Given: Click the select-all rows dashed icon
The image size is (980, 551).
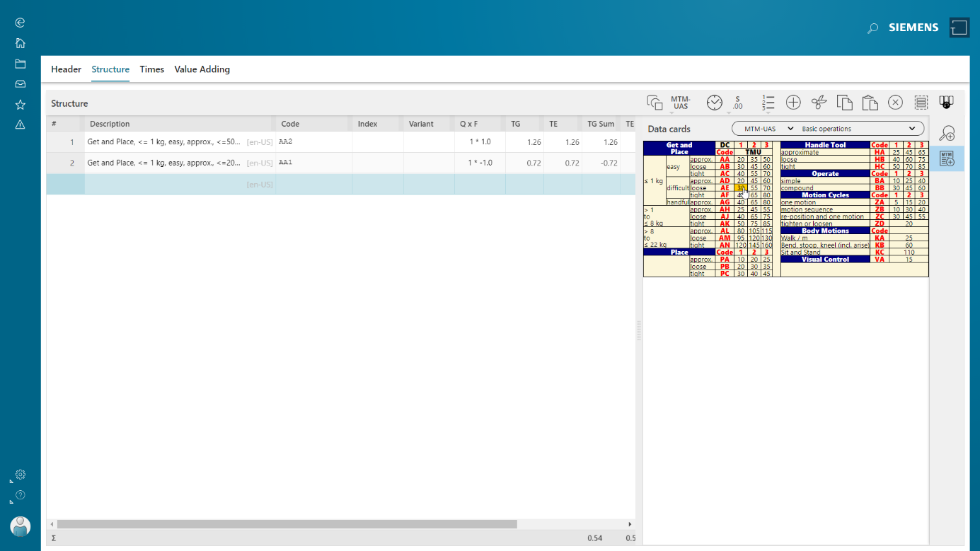Looking at the screenshot, I should pyautogui.click(x=921, y=103).
